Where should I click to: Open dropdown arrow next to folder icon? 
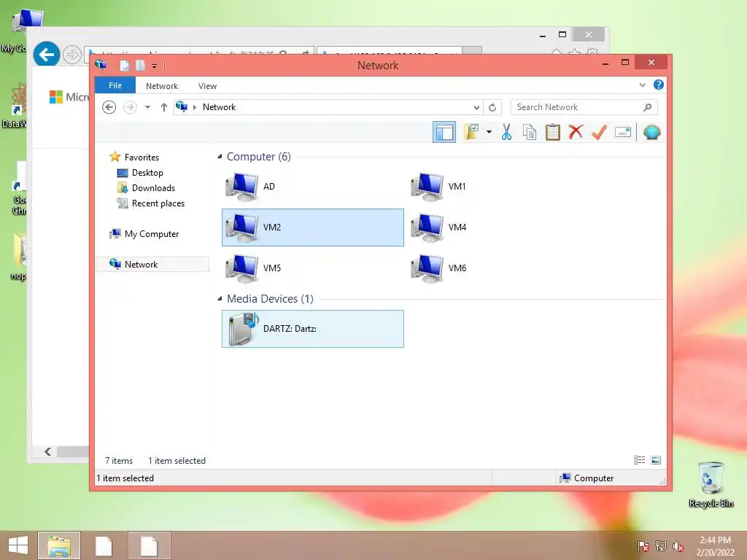point(489,132)
